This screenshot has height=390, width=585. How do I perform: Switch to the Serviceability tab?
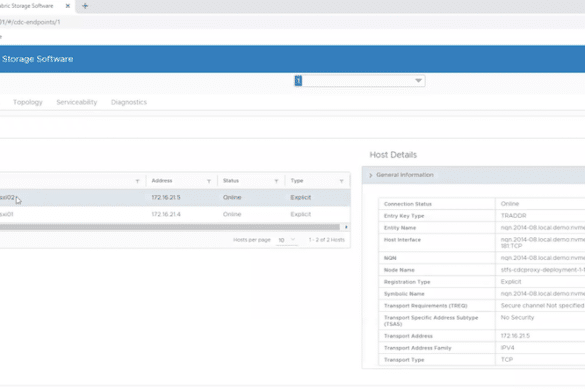pos(76,102)
